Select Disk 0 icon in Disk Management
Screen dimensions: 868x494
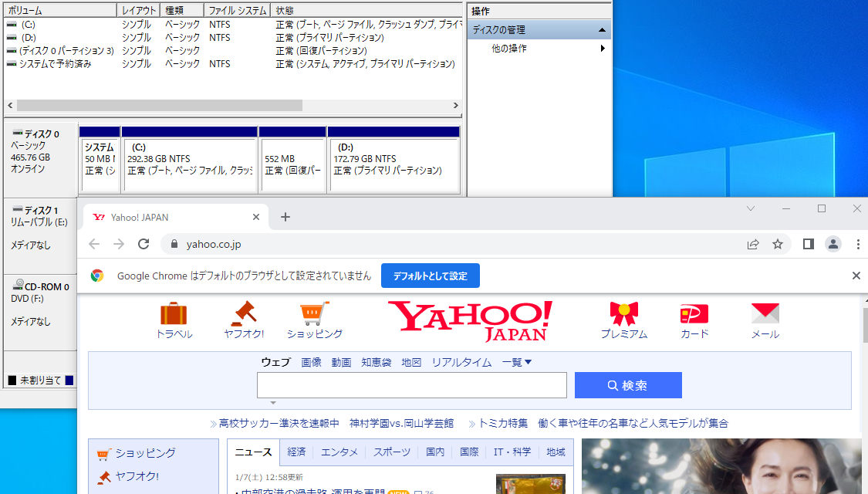18,133
